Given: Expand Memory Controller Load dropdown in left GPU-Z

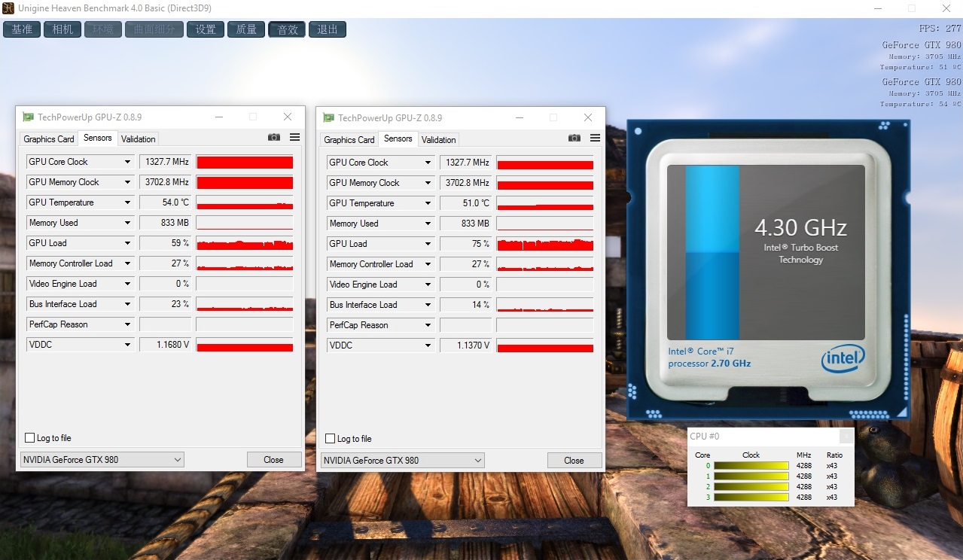Looking at the screenshot, I should 127,263.
